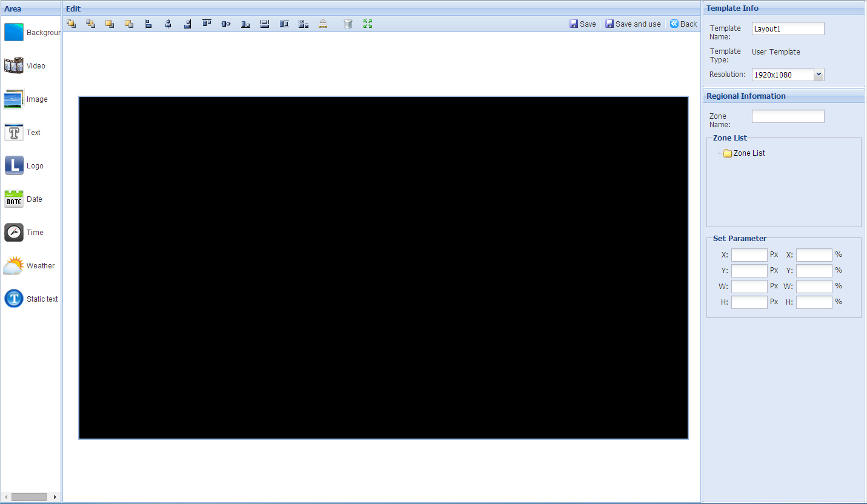Select Zone List folder in tree
The height and width of the screenshot is (504, 867).
(x=744, y=153)
